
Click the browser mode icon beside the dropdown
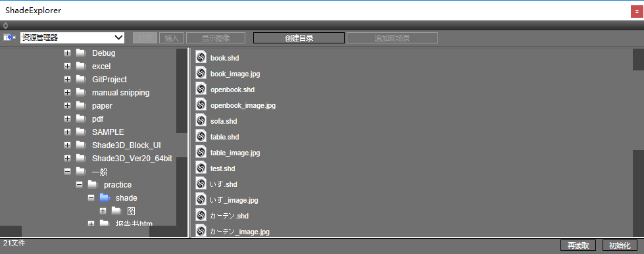(9, 38)
